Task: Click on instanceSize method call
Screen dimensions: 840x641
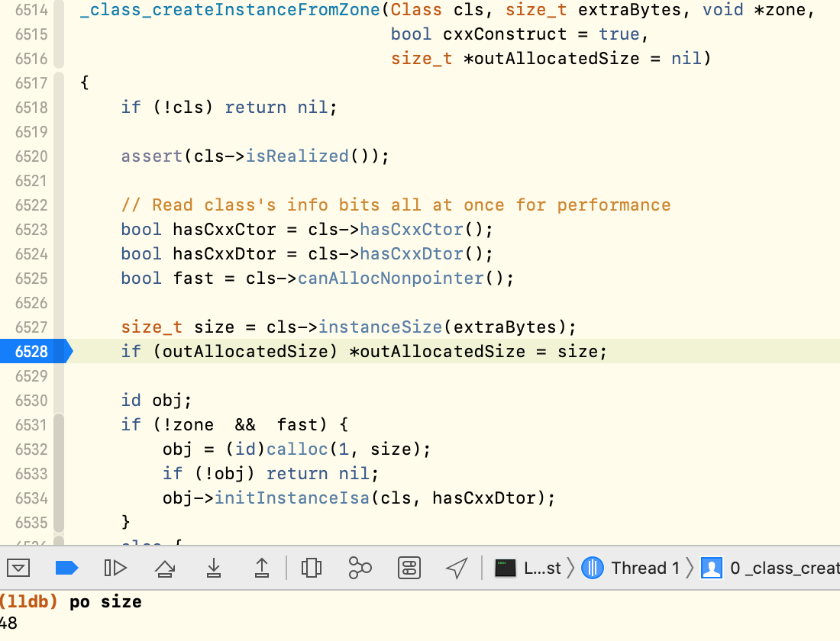Action: click(380, 327)
